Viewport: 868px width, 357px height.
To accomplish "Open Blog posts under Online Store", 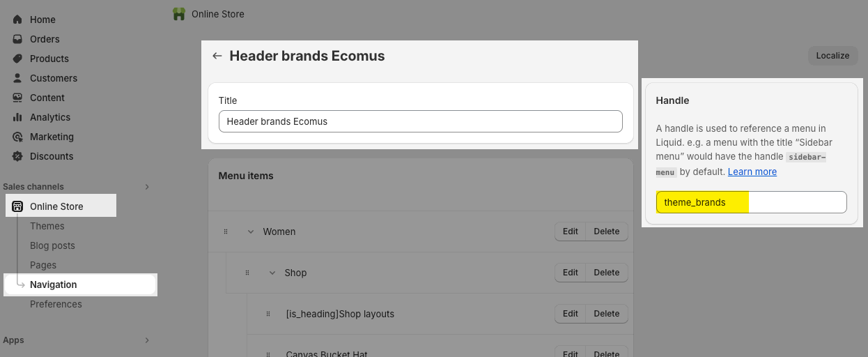I will click(52, 245).
